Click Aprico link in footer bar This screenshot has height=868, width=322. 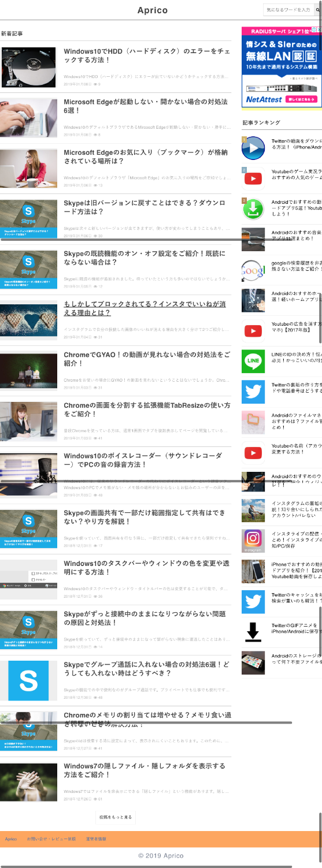11,839
